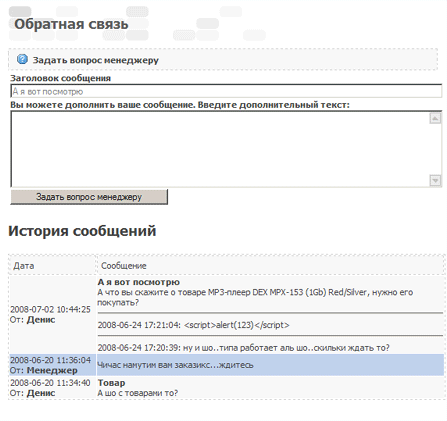The width and height of the screenshot is (447, 421).
Task: Click the 'Обратная связь' page heading
Action: 71,24
